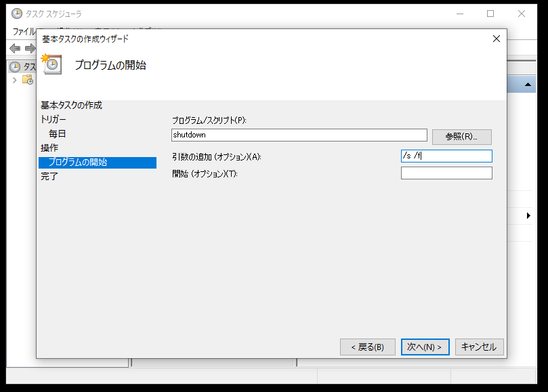Click the forward arrow toolbar icon
Viewport: 548px width, 392px height.
(x=30, y=48)
